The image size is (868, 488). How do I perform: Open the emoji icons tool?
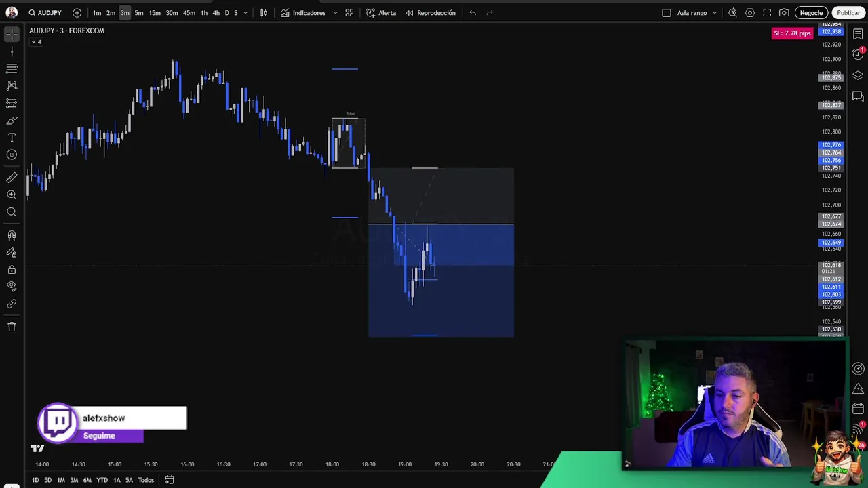tap(12, 155)
